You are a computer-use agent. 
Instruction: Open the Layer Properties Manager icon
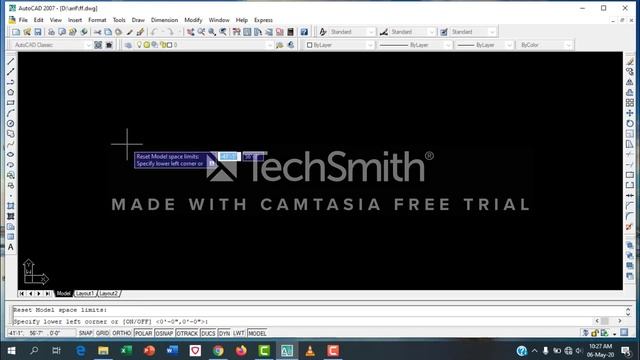(128, 45)
